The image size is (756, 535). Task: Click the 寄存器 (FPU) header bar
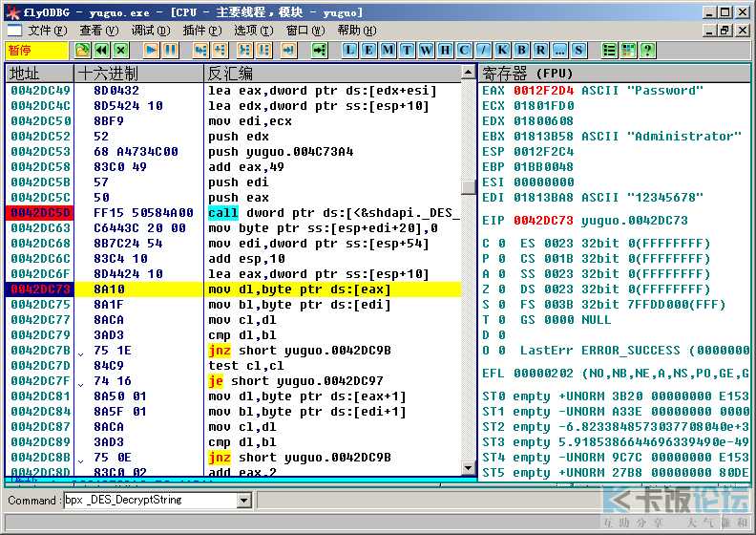pos(615,74)
